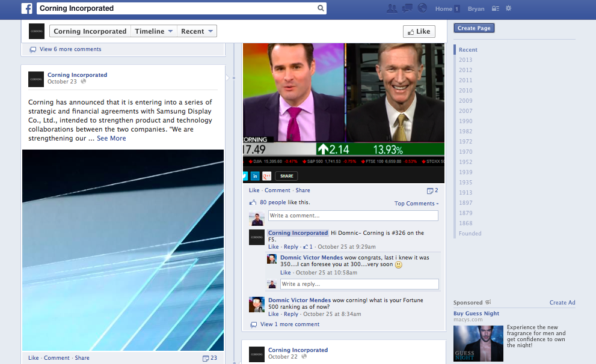The image size is (596, 364).
Task: Like the Corning Incorporated page
Action: click(419, 31)
